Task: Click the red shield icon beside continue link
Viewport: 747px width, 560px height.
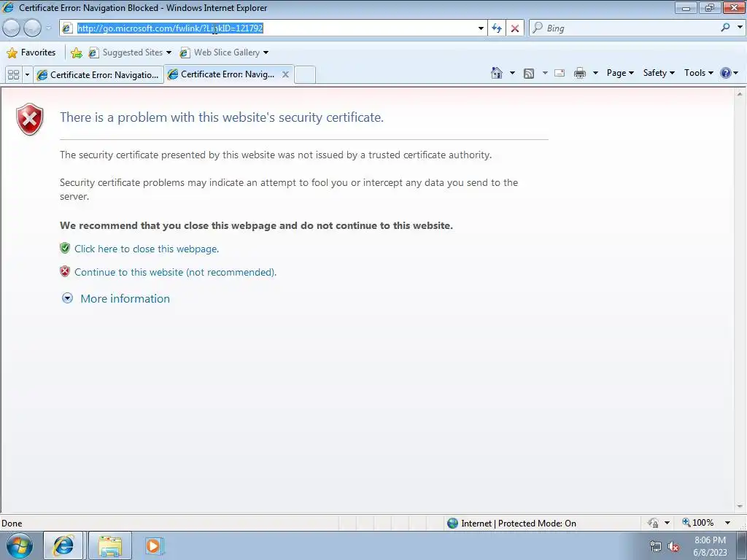Action: [x=65, y=271]
